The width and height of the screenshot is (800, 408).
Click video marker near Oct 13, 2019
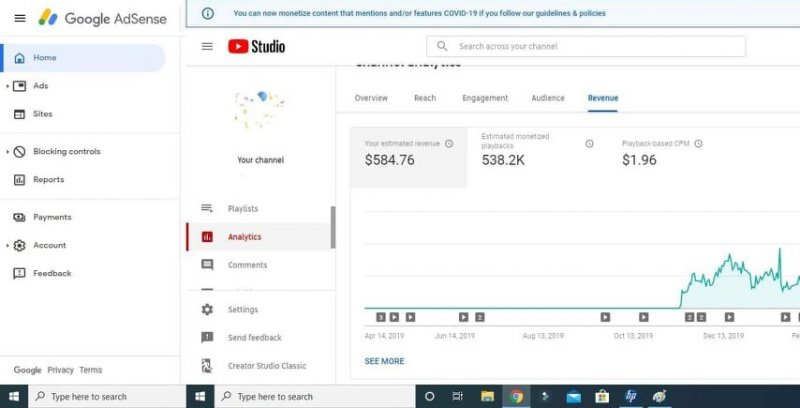pos(605,317)
